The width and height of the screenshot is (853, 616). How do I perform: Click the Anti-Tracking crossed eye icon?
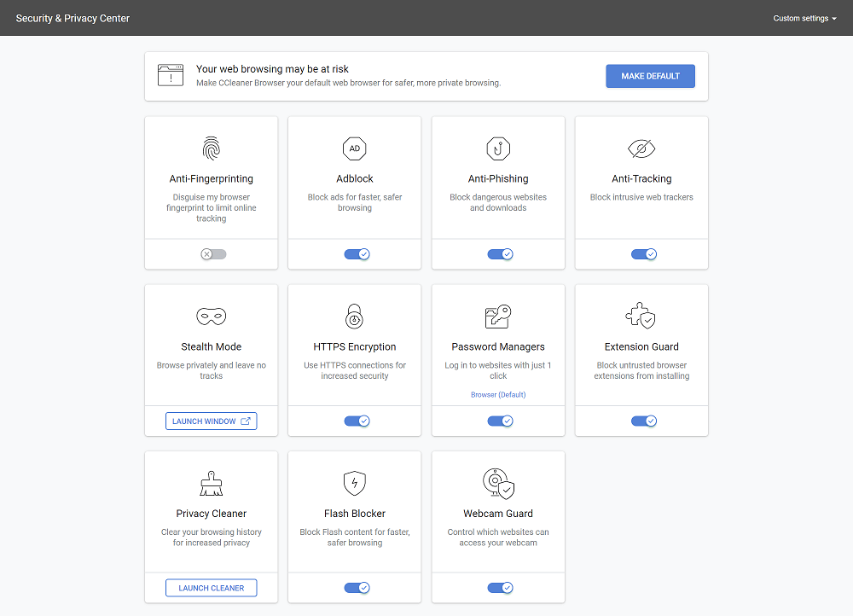(641, 148)
